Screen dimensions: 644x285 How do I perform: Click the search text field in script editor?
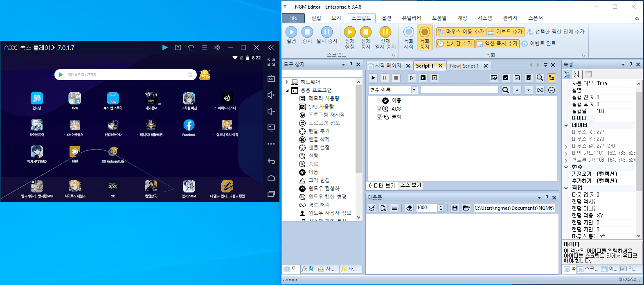click(459, 90)
